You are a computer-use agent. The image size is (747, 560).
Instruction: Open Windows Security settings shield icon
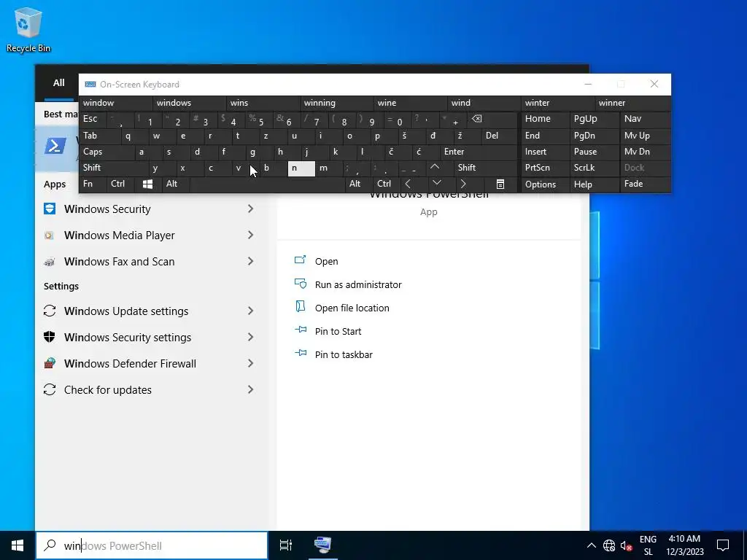tap(50, 337)
